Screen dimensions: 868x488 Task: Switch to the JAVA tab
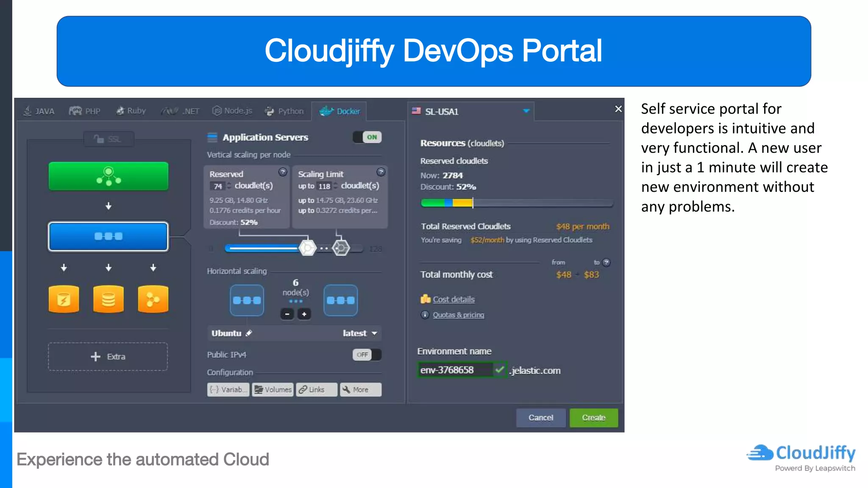(39, 111)
